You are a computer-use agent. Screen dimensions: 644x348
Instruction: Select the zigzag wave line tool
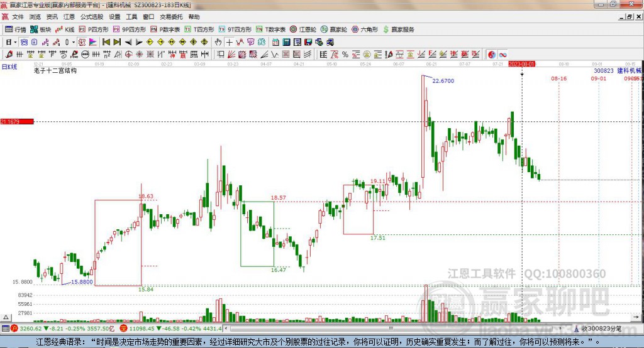[x=274, y=54]
